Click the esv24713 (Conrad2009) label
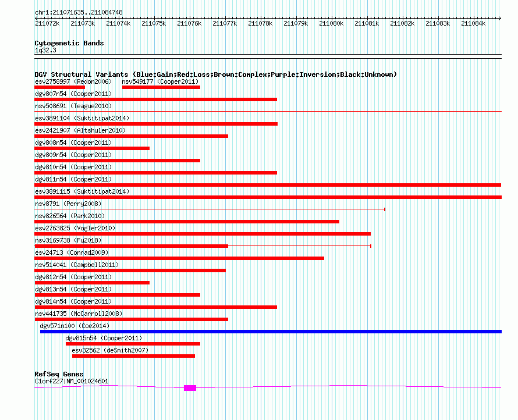Image resolution: width=518 pixels, height=420 pixels. coord(72,252)
